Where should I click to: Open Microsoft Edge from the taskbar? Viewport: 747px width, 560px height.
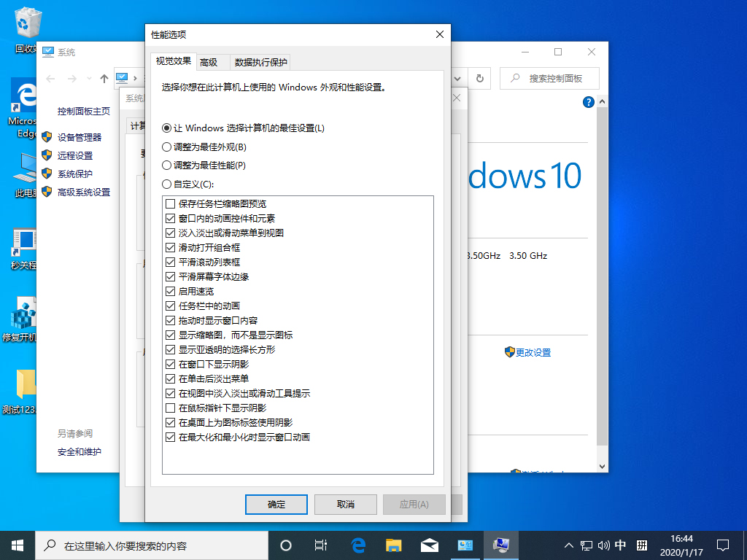357,545
